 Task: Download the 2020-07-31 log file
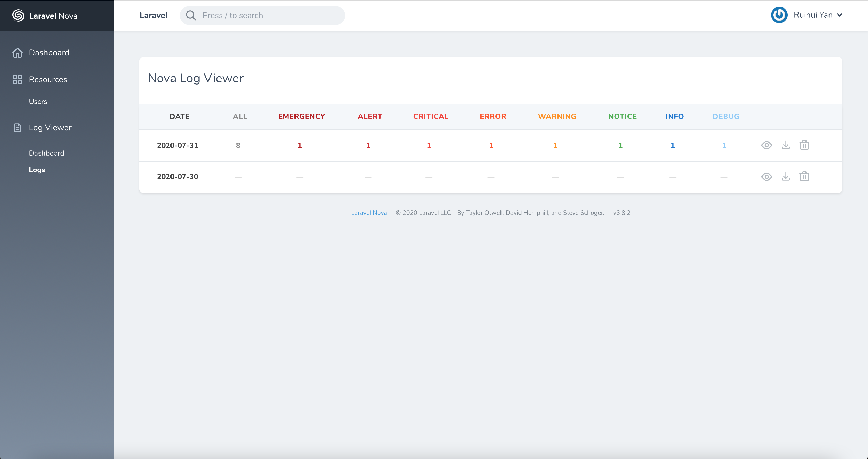(x=785, y=145)
